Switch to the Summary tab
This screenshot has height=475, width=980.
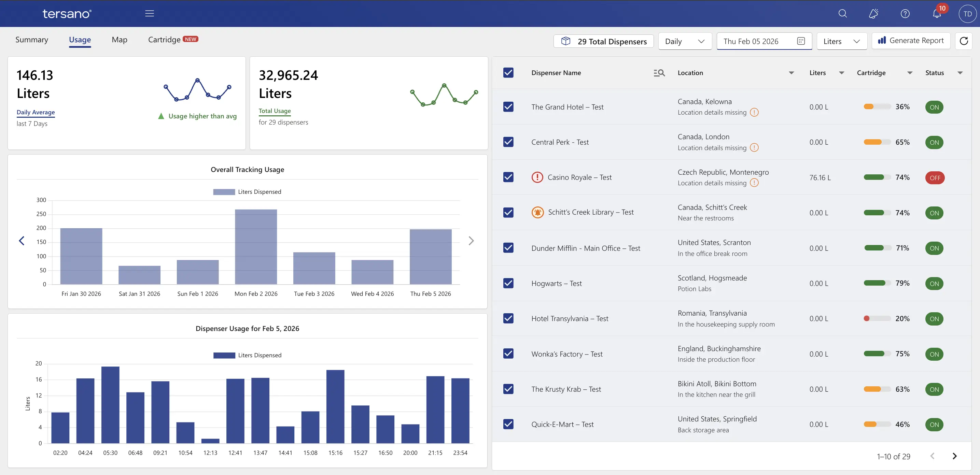[x=31, y=40]
